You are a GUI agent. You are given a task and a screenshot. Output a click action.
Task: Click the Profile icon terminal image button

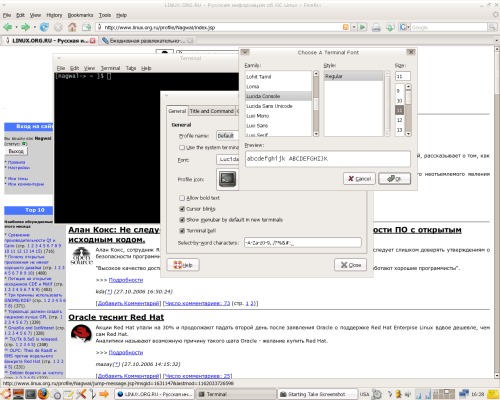coord(228,179)
